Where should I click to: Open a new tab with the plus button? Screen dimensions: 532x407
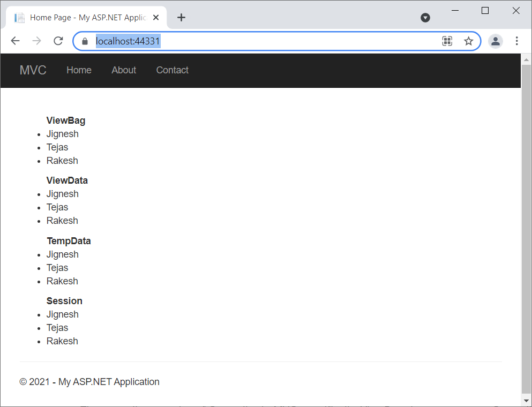(182, 17)
